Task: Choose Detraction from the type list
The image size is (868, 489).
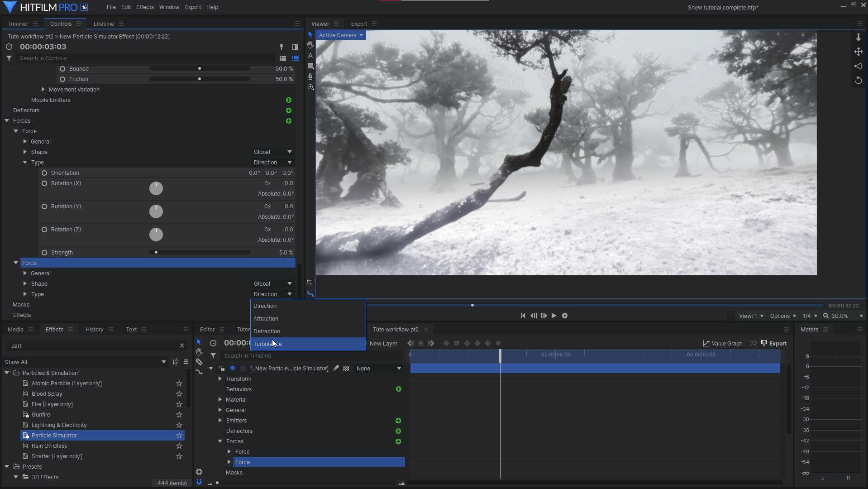Action: pos(308,331)
